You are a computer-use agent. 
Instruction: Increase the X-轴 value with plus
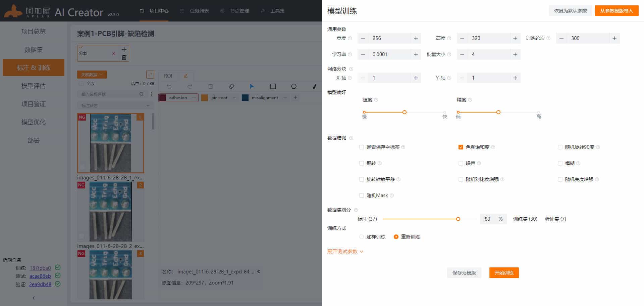click(416, 78)
